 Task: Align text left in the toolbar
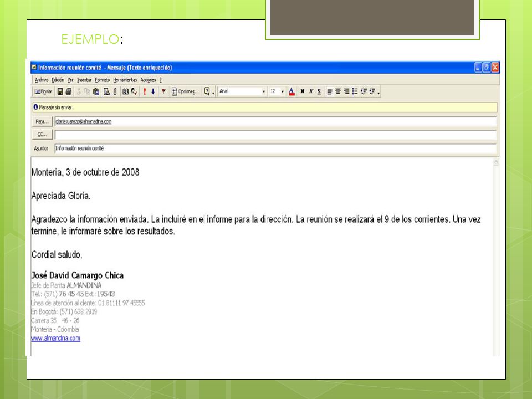[x=329, y=91]
